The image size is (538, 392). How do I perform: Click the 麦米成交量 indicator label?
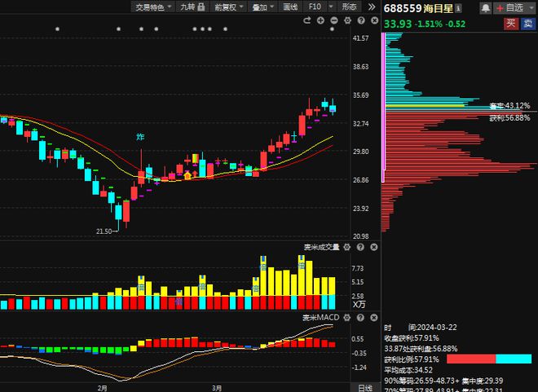(x=321, y=247)
